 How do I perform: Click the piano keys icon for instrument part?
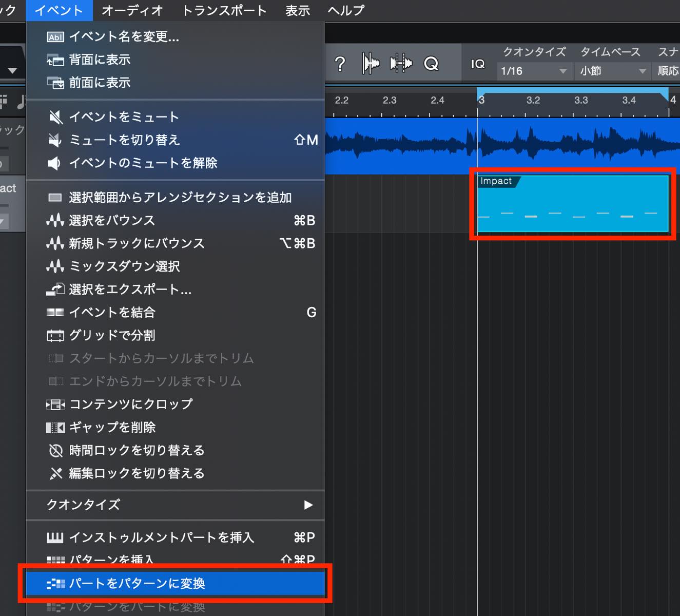pyautogui.click(x=55, y=537)
